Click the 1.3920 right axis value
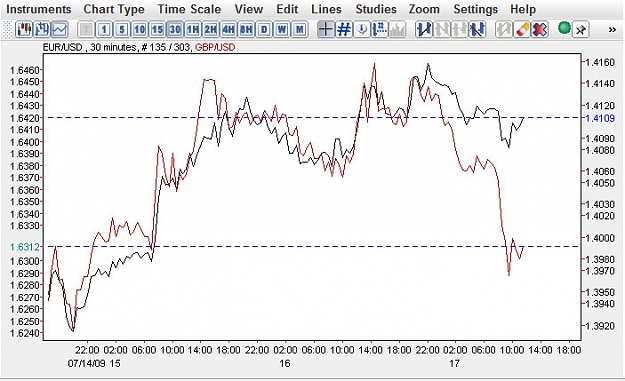Image resolution: width=625 pixels, height=381 pixels. pyautogui.click(x=600, y=326)
